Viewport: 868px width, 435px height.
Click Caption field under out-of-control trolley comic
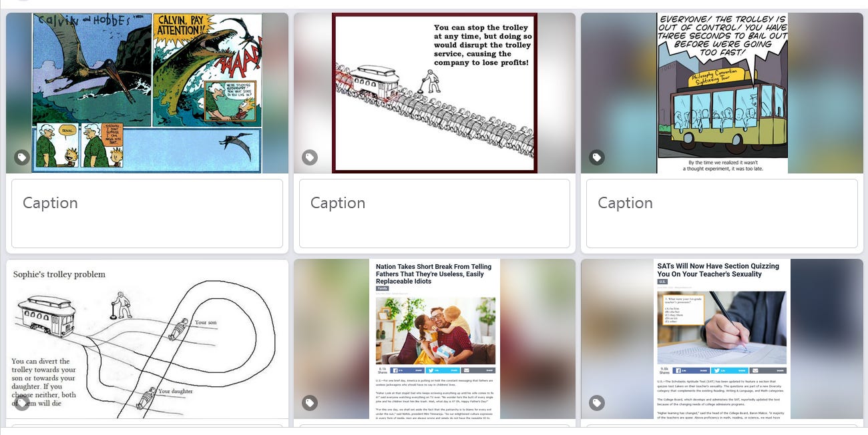tap(722, 213)
